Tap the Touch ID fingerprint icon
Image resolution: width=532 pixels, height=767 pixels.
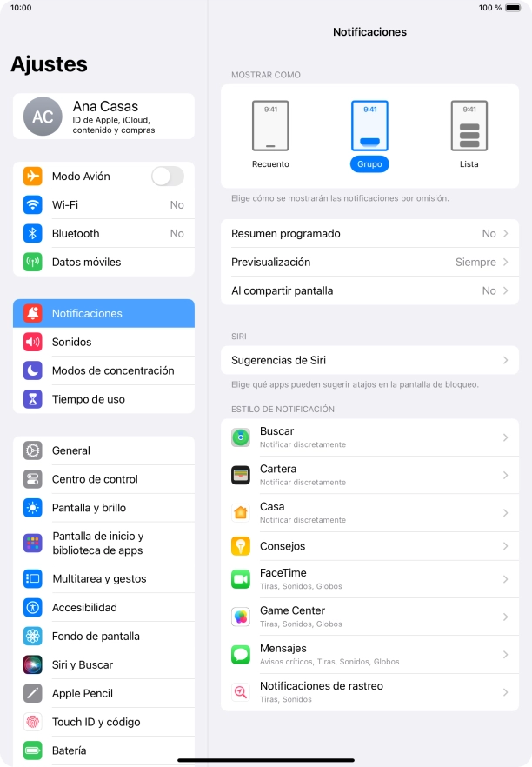click(33, 722)
